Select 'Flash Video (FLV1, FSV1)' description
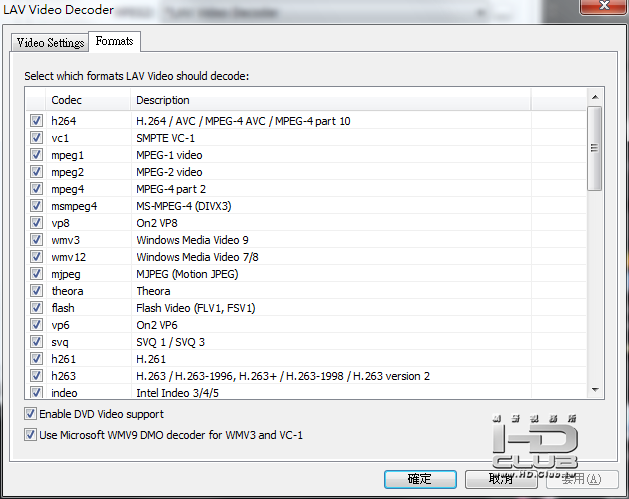 (x=196, y=308)
